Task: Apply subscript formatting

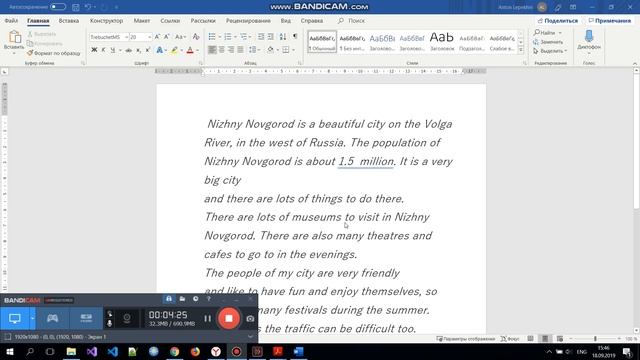Action: coord(138,50)
